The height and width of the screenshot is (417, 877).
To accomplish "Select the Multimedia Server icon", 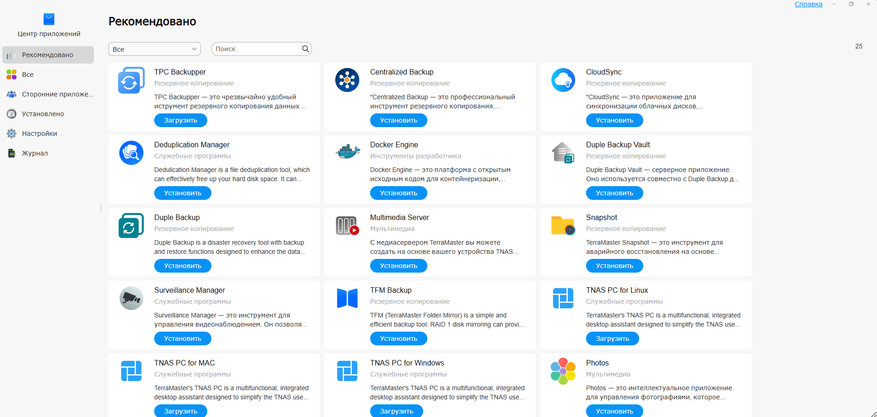I will pos(347,225).
